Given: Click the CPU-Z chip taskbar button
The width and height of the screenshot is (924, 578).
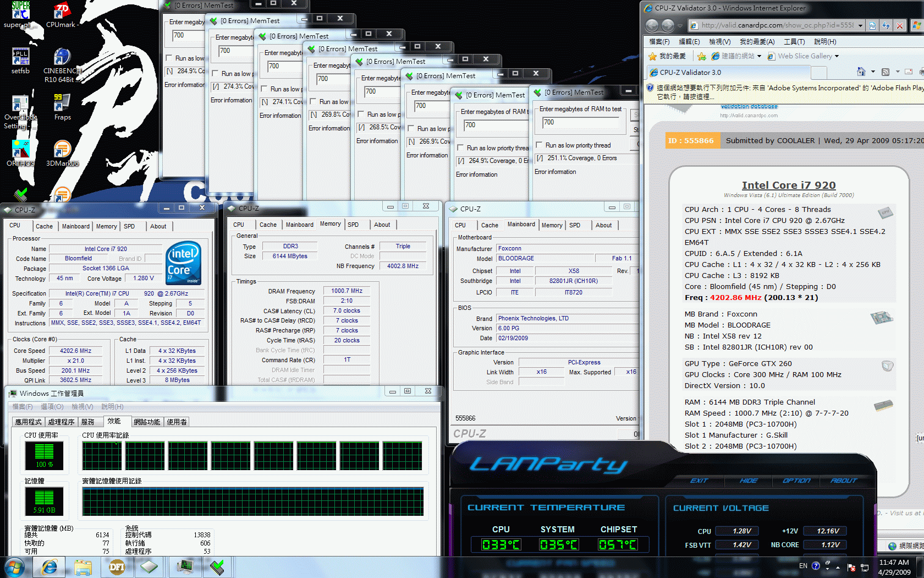Looking at the screenshot, I should tap(149, 567).
